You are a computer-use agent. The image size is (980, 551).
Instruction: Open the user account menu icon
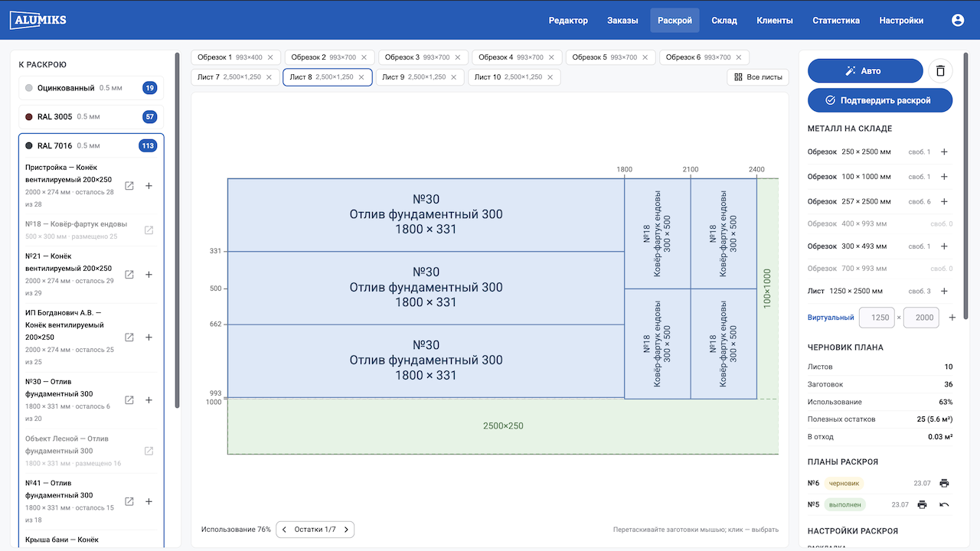tap(958, 21)
